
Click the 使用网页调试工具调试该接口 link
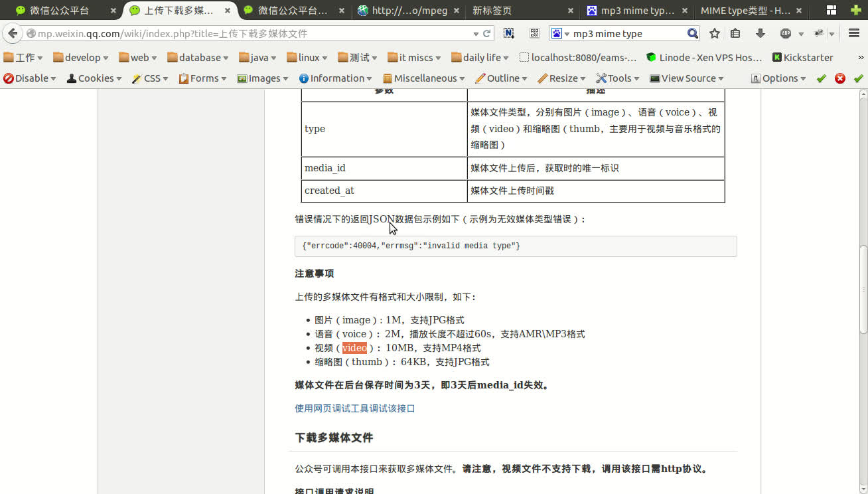click(x=354, y=408)
